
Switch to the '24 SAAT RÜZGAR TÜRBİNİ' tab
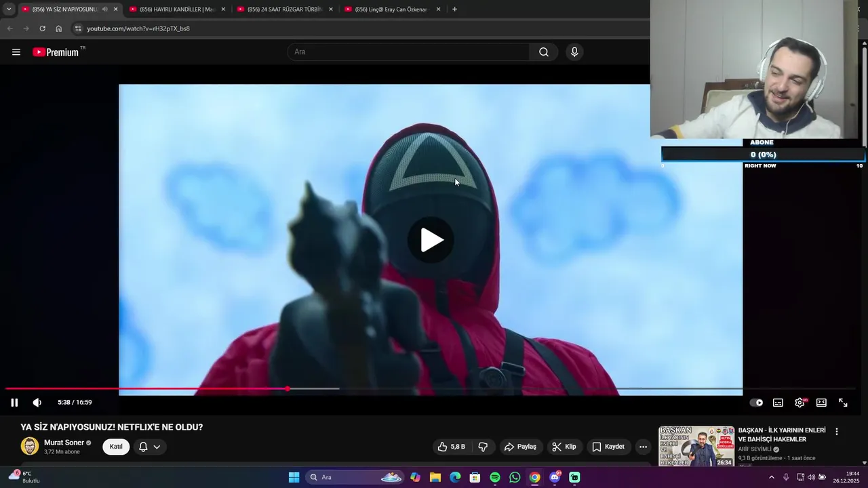pos(285,9)
